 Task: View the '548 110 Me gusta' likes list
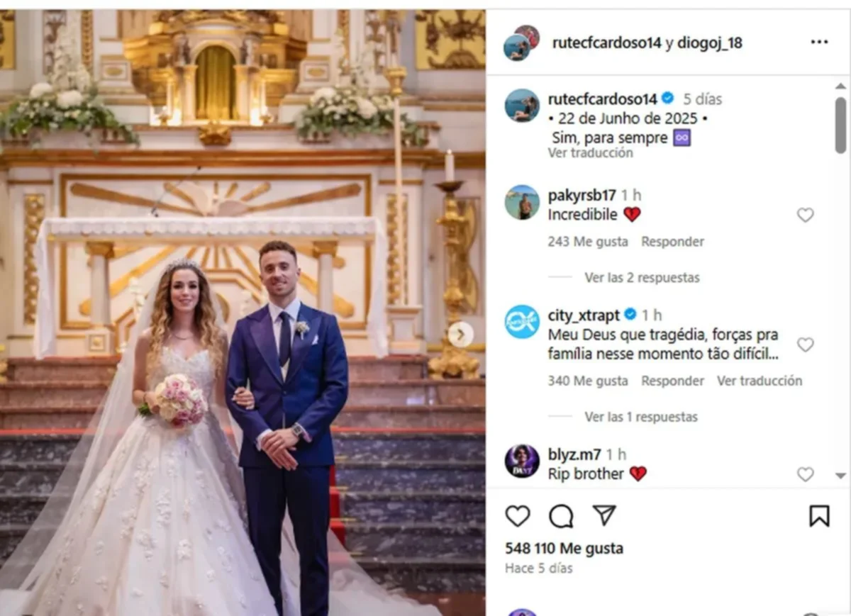pos(564,549)
